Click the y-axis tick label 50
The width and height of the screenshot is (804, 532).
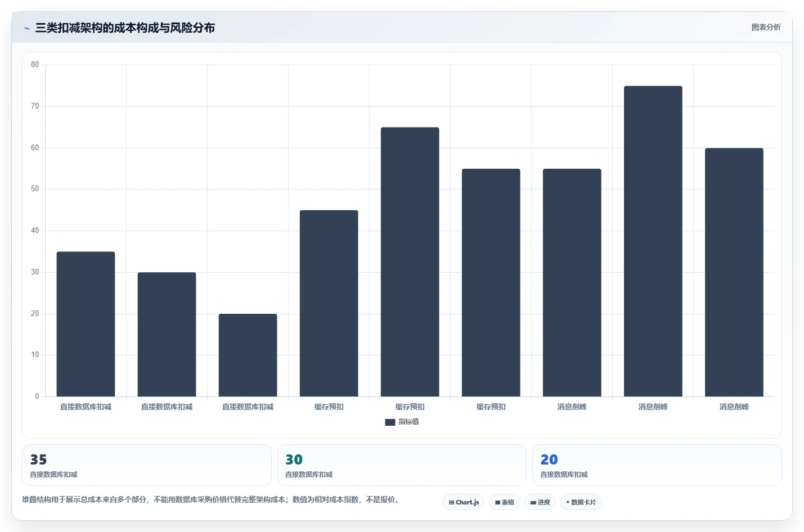tap(35, 189)
